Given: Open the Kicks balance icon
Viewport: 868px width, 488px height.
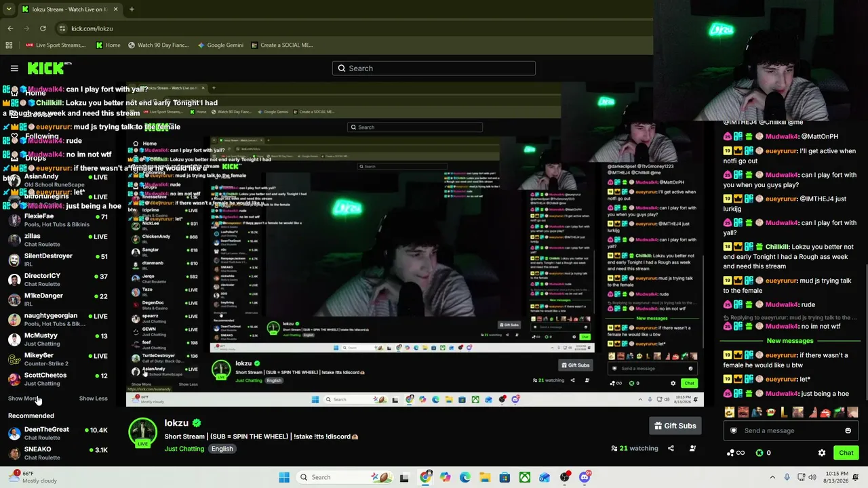Looking at the screenshot, I should (759, 453).
